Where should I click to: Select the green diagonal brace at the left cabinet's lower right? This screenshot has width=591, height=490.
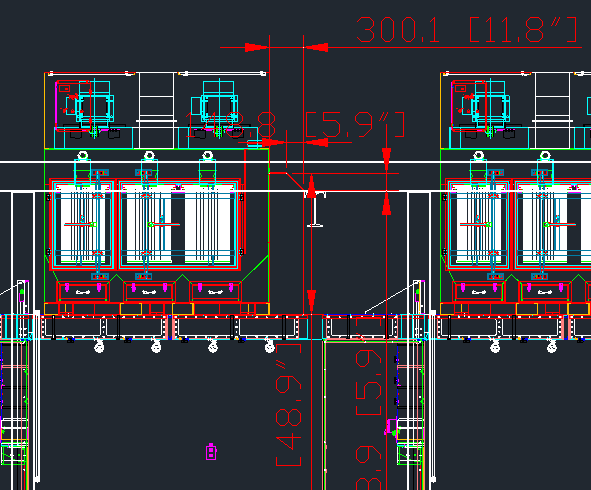(255, 268)
